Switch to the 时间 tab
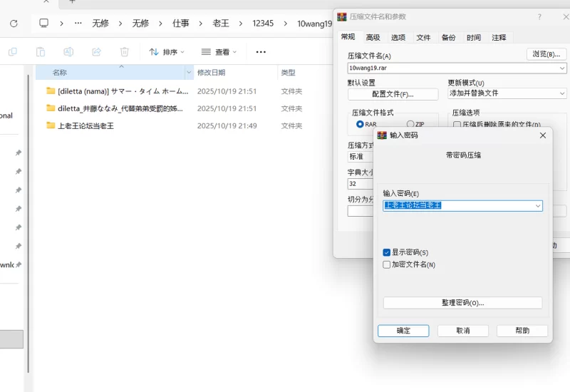Viewport: 570px width, 392px height. point(474,38)
